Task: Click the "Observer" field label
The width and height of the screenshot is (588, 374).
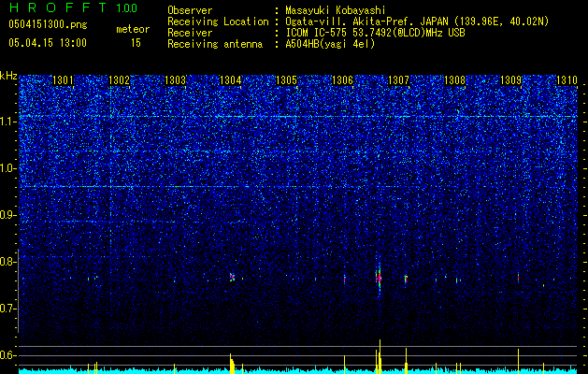Action: pos(190,10)
